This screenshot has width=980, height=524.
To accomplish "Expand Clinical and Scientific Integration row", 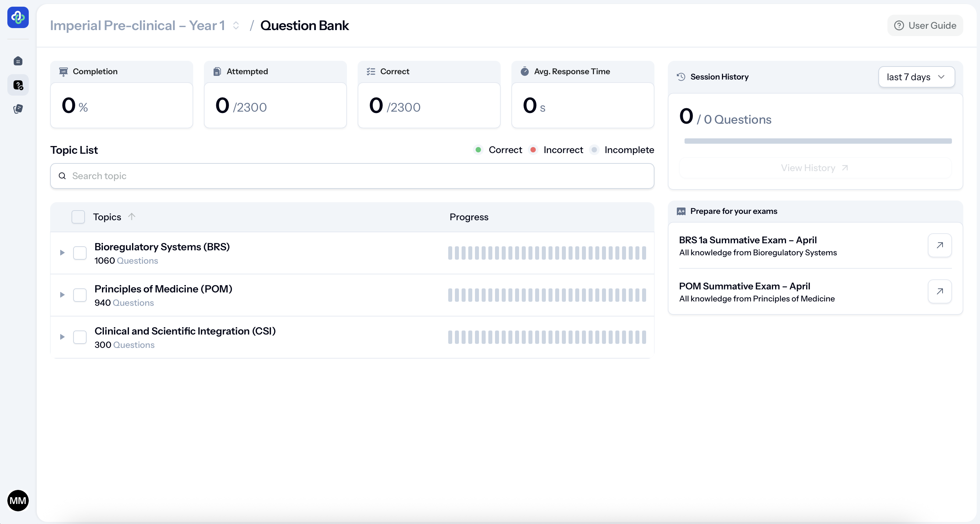I will click(63, 337).
